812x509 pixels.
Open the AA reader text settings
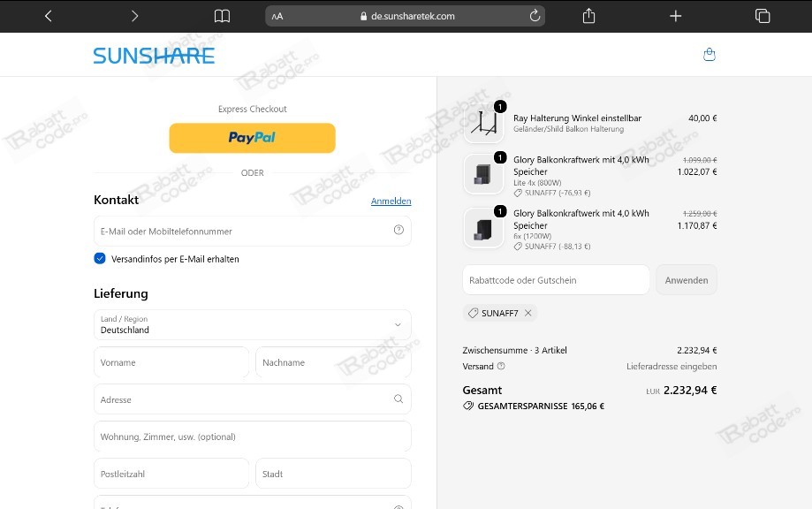pyautogui.click(x=277, y=16)
